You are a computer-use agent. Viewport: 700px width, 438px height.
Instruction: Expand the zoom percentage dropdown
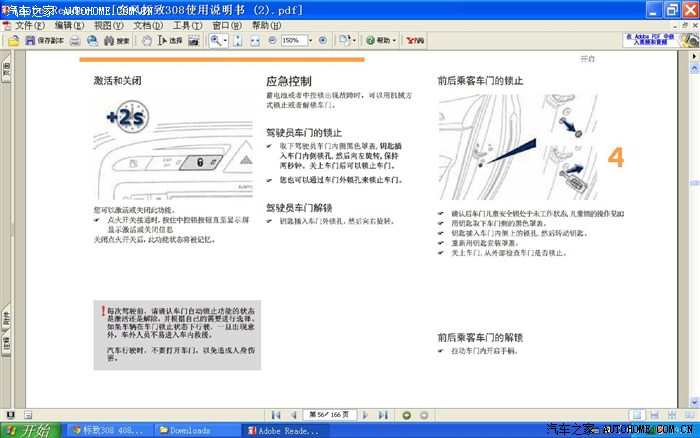click(x=310, y=40)
